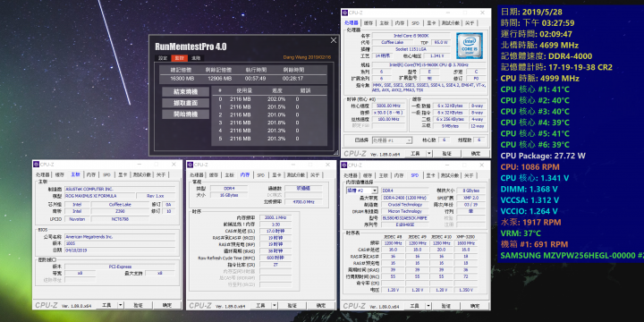Click 验证 button in processor CPU-Z window
Screen dimensions: 644x322
(x=446, y=153)
